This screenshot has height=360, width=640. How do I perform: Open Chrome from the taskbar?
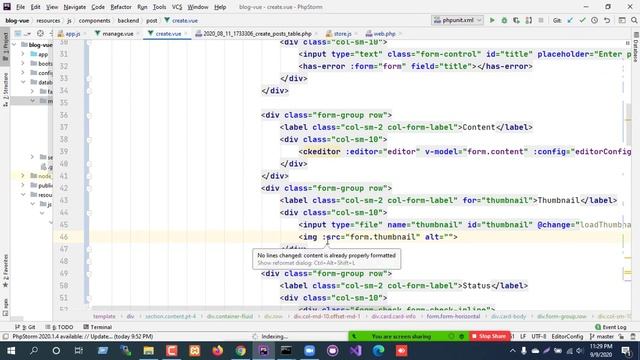click(240, 351)
